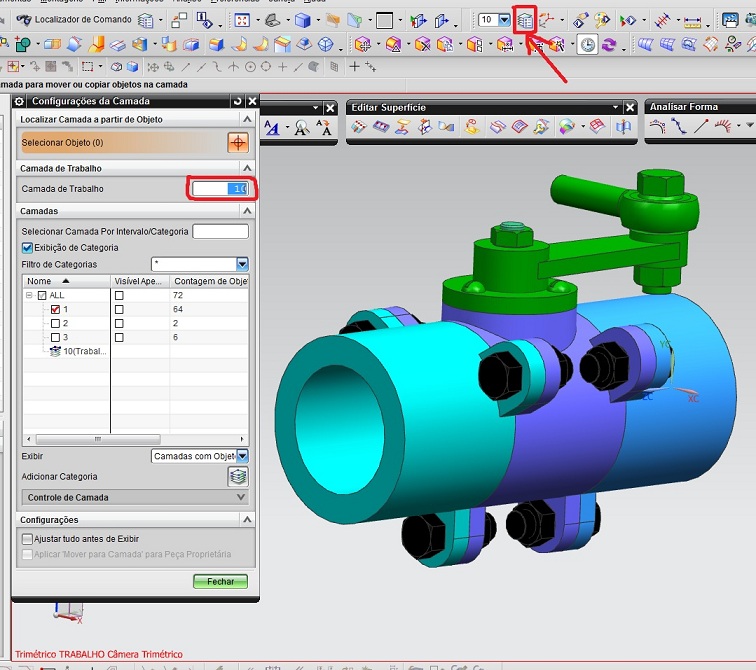Click Visível Apenas column header

[x=140, y=281]
